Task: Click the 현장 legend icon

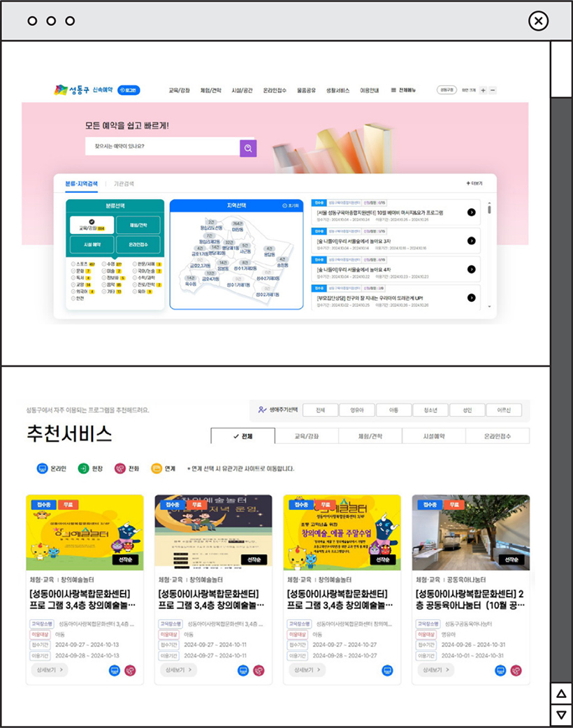Action: pos(82,467)
